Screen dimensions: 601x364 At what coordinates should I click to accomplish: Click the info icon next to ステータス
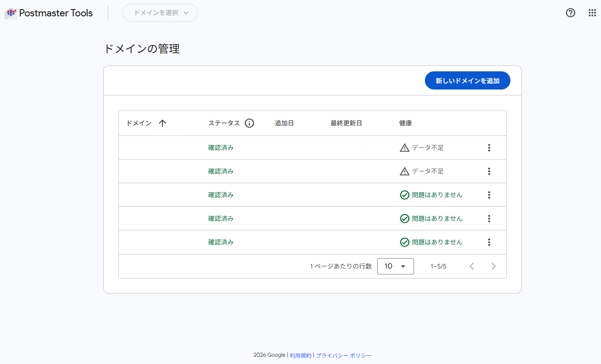point(249,123)
